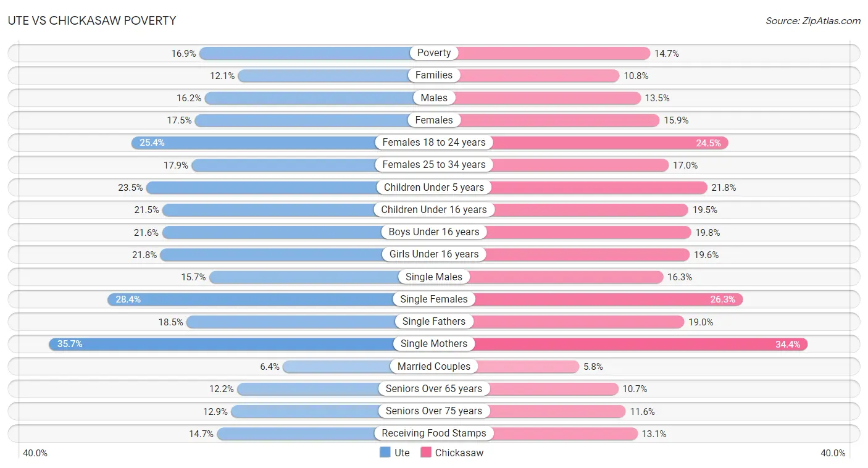
Task: Click the pink Females 18 to 24 bar
Action: [582, 143]
